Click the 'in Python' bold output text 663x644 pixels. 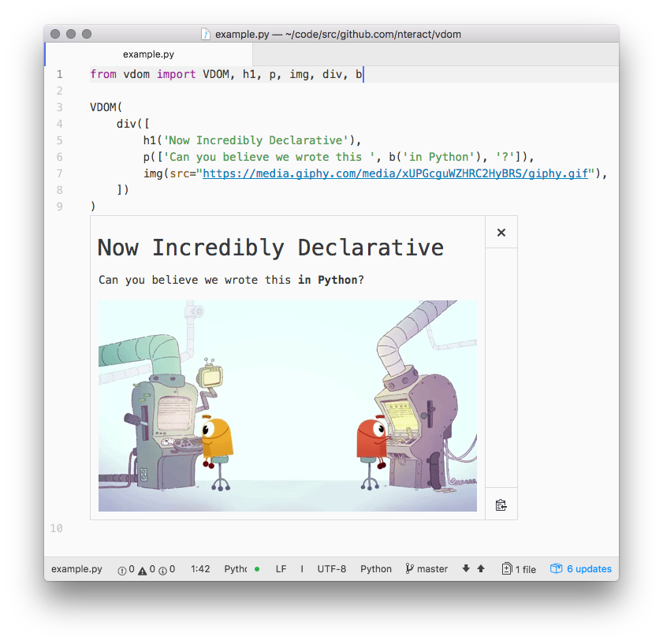(328, 280)
